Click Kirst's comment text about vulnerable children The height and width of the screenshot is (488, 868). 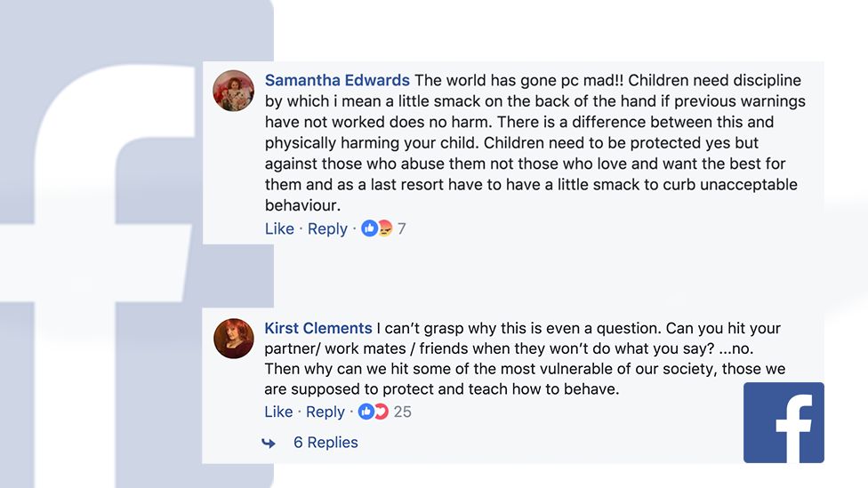[x=525, y=369]
